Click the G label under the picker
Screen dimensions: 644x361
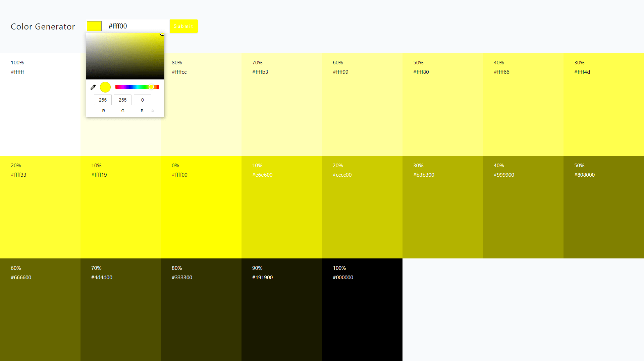point(123,111)
